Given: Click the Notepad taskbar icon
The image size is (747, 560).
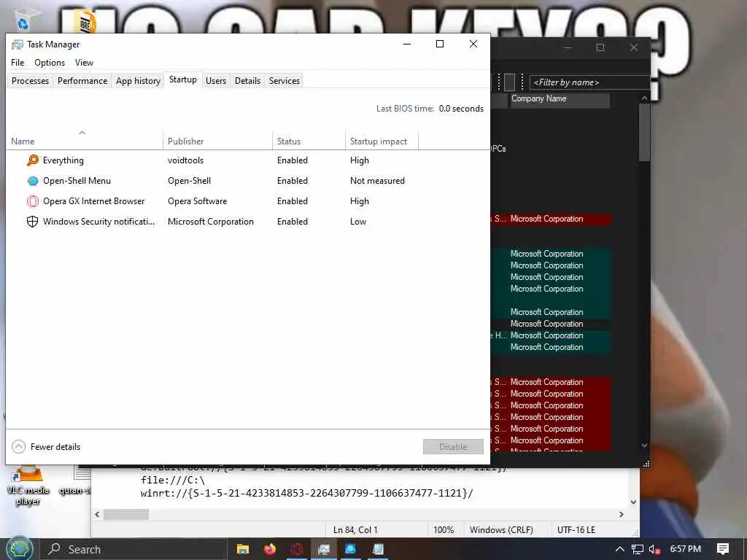Looking at the screenshot, I should (x=379, y=549).
